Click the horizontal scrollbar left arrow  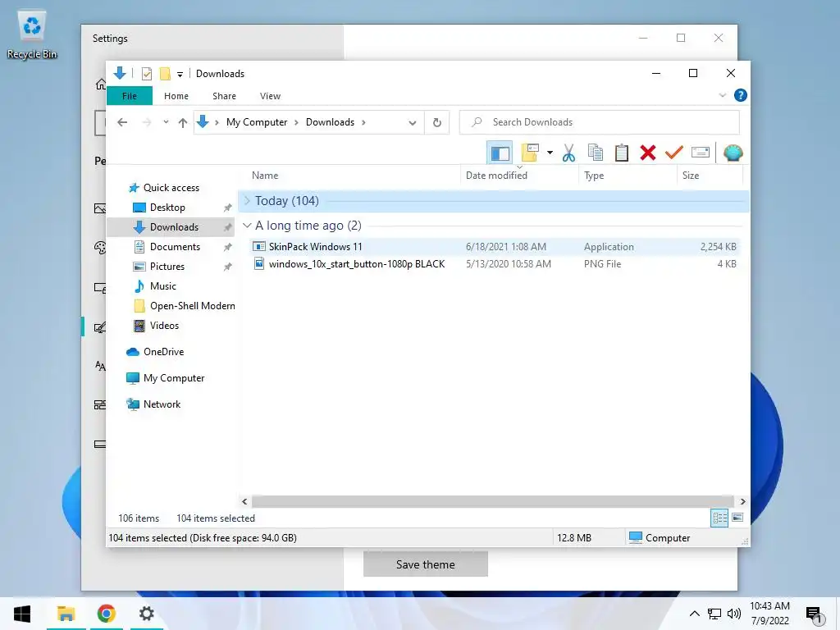244,501
